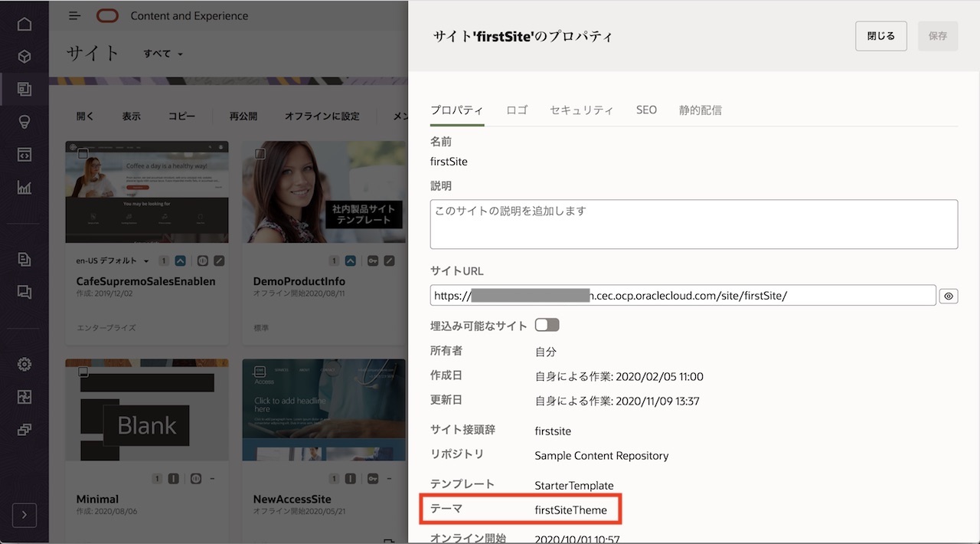Click the site description text area
The width and height of the screenshot is (980, 544).
click(x=694, y=224)
